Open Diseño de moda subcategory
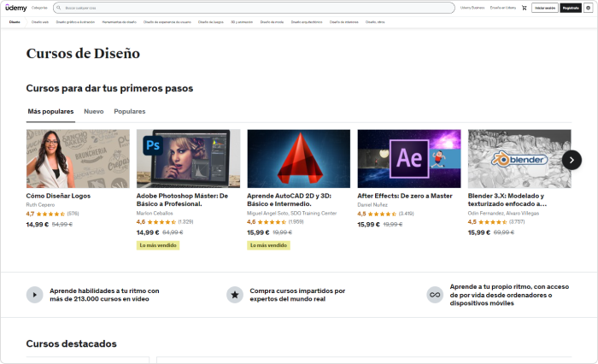Screen dimensions: 598x364 [x=272, y=22]
